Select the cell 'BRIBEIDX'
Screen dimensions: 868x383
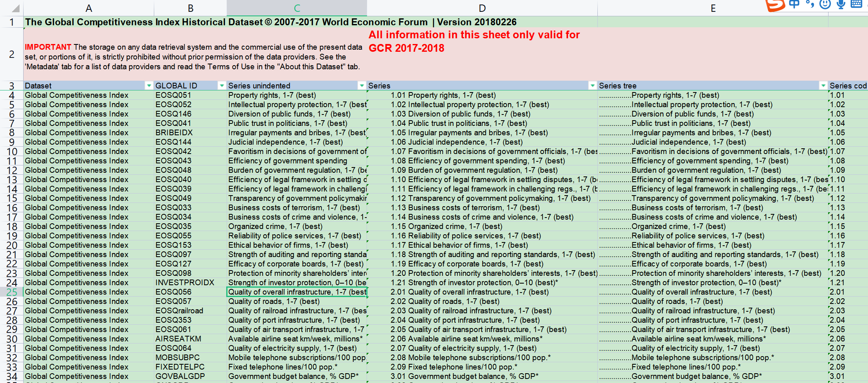click(x=190, y=132)
